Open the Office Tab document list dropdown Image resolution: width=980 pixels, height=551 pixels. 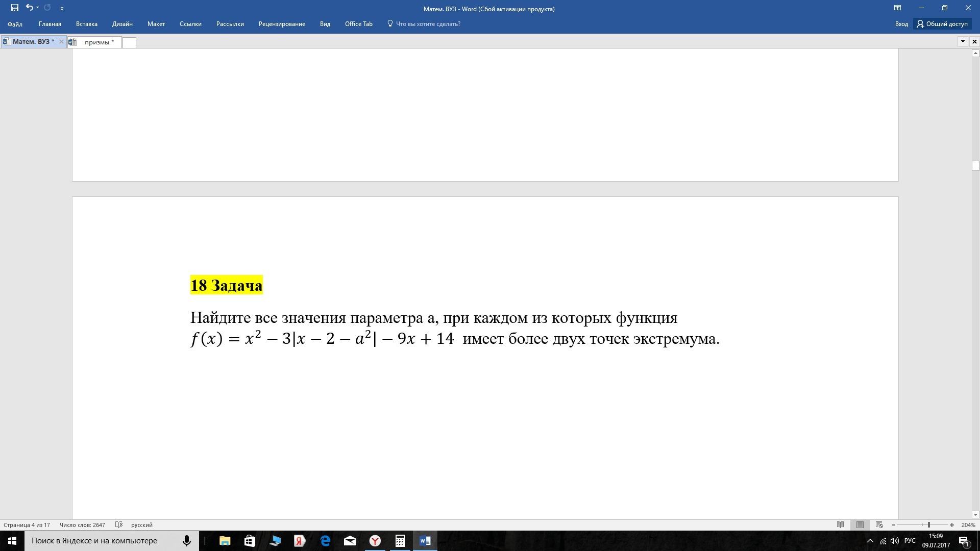(x=963, y=41)
